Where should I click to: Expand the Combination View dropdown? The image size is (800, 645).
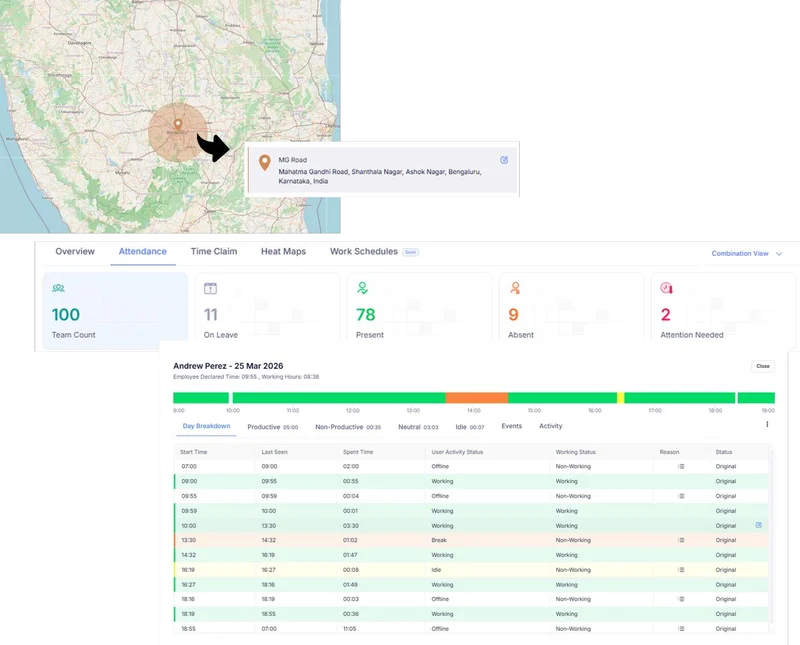point(746,254)
